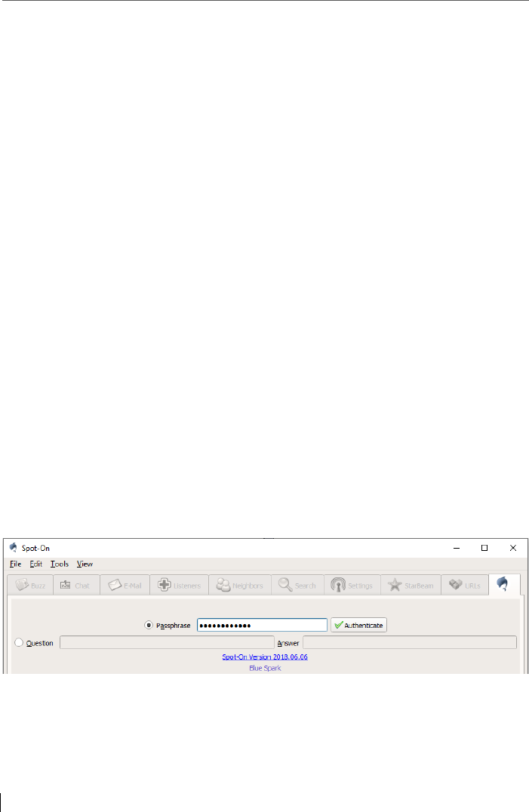Switch to the Search tab
The width and height of the screenshot is (529, 812).
[x=297, y=585]
